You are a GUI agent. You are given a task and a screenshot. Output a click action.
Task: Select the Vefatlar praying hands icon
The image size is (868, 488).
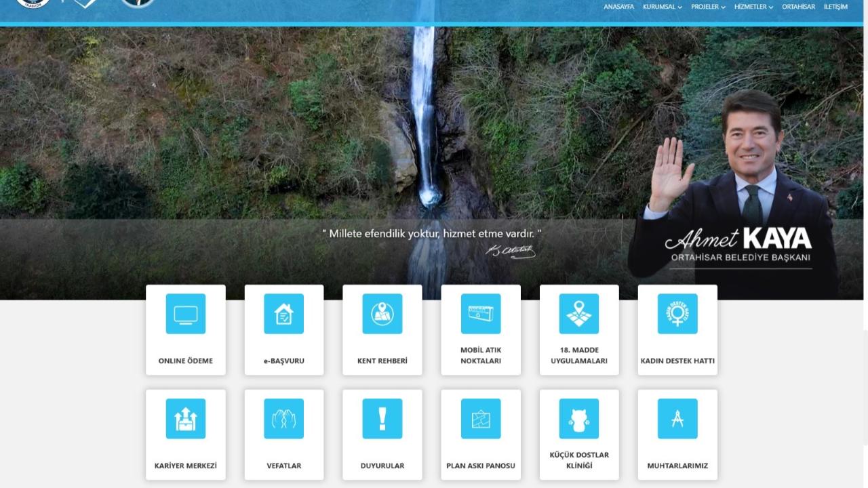(283, 419)
